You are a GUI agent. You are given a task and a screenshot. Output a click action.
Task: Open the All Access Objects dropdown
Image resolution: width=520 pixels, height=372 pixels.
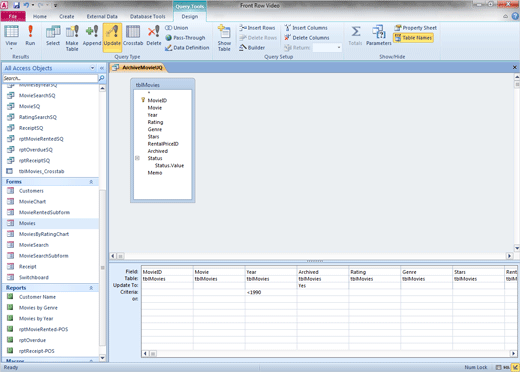tap(92, 68)
